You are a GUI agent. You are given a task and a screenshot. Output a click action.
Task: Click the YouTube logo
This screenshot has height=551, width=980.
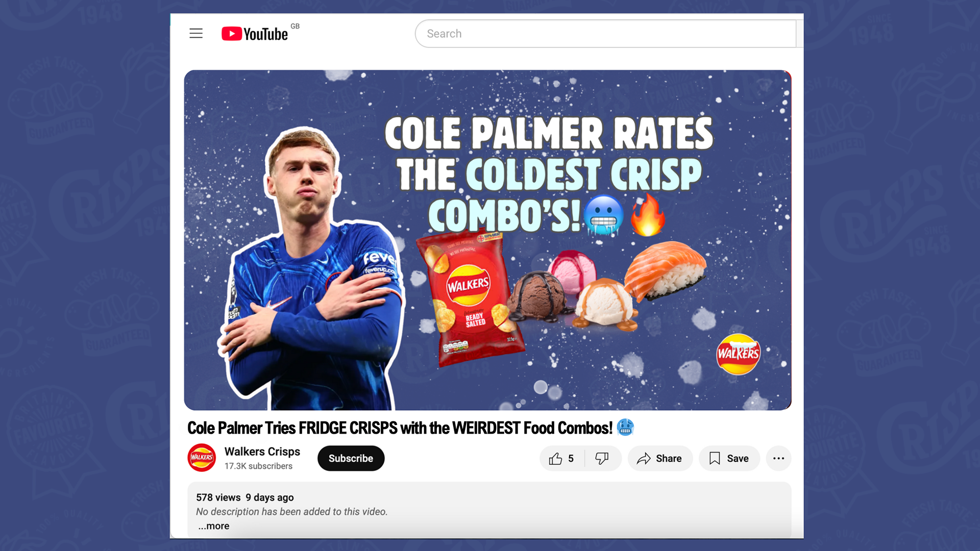tap(255, 34)
